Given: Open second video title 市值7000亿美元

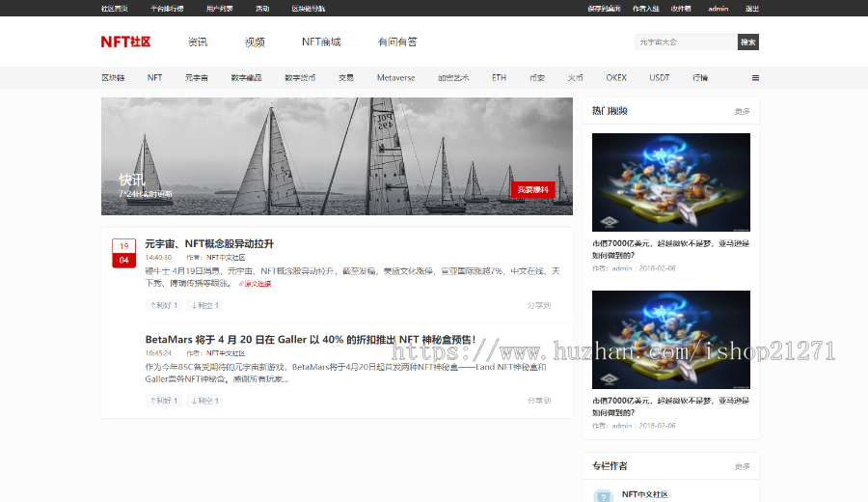Looking at the screenshot, I should pos(671,406).
